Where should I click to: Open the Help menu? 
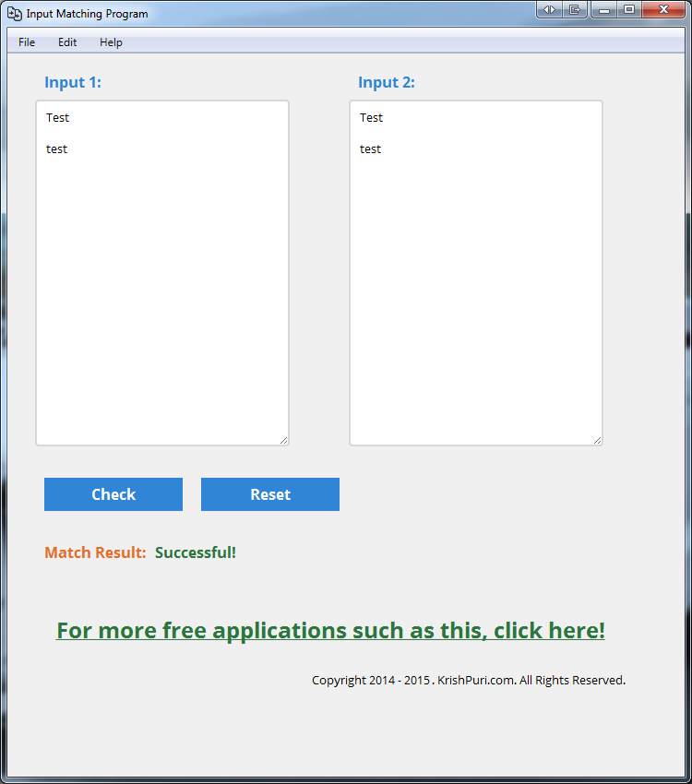click(111, 42)
